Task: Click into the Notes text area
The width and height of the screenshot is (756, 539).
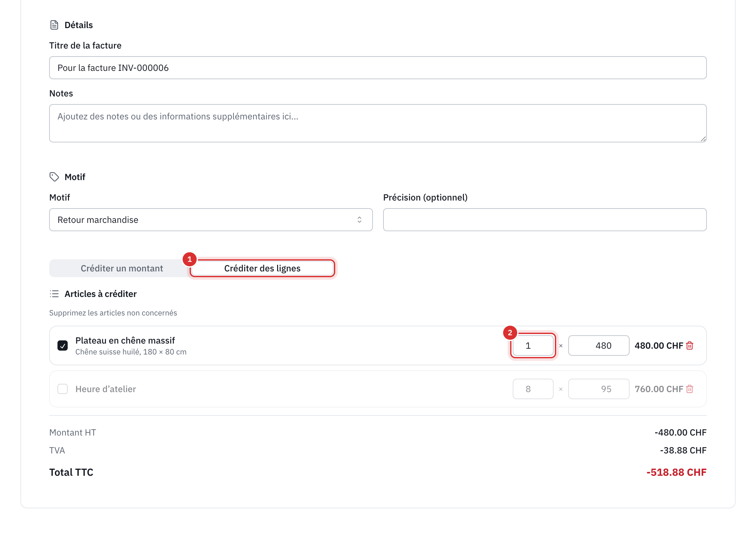Action: 378,123
